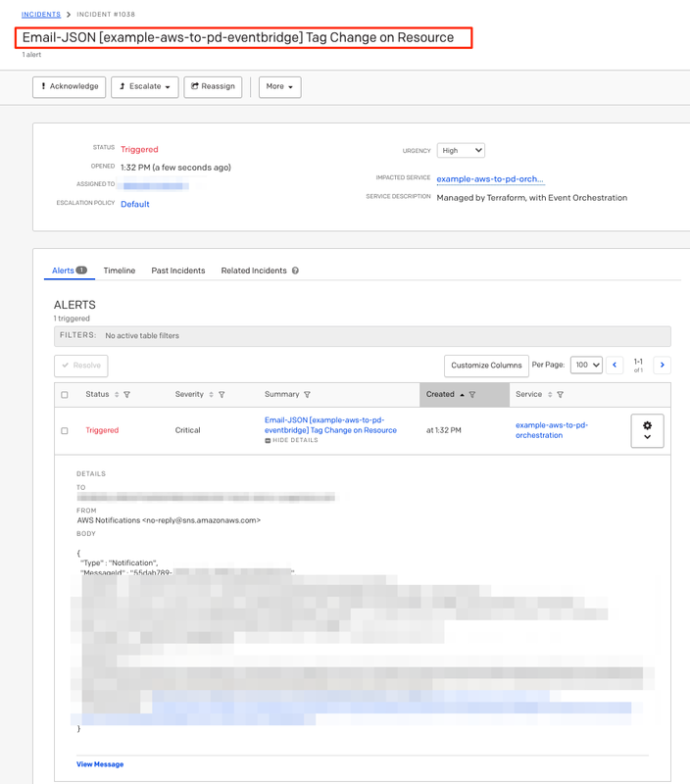Go to previous page of alerts
690x784 pixels.
pyautogui.click(x=615, y=365)
